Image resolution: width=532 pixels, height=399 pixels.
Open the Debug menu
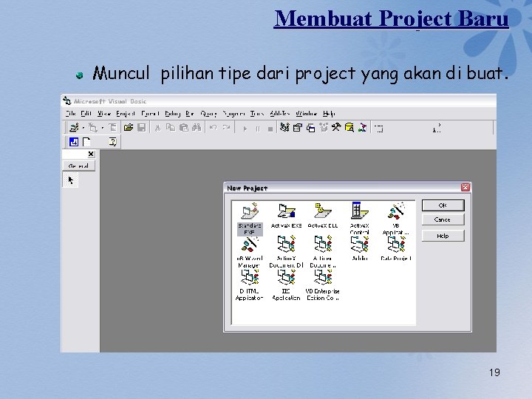[x=173, y=113]
